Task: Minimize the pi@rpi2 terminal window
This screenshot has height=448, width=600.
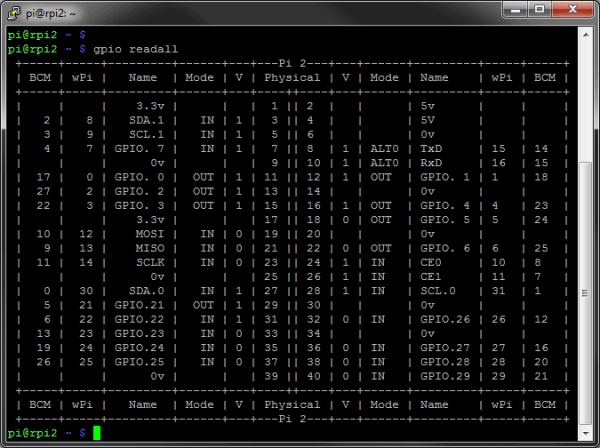Action: (x=515, y=10)
